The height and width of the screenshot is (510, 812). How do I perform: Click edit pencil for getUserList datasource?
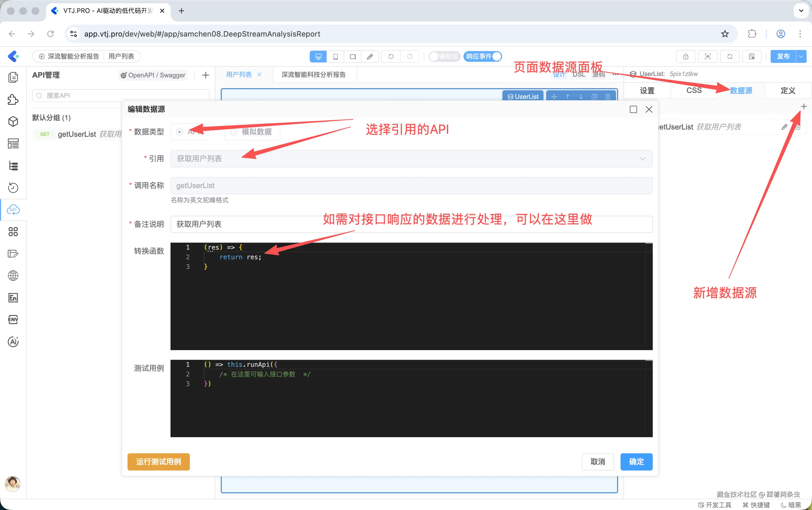[784, 127]
